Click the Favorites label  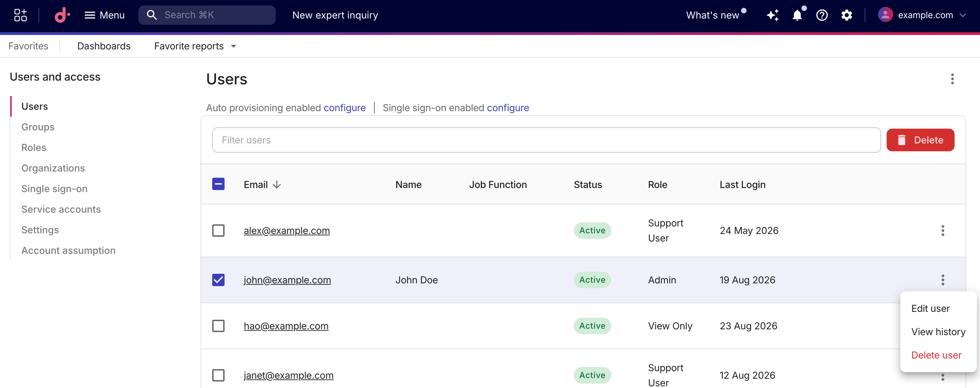(28, 46)
